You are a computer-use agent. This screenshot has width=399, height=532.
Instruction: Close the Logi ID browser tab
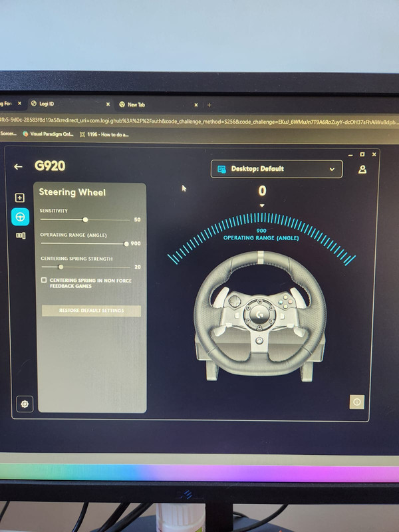pos(108,104)
